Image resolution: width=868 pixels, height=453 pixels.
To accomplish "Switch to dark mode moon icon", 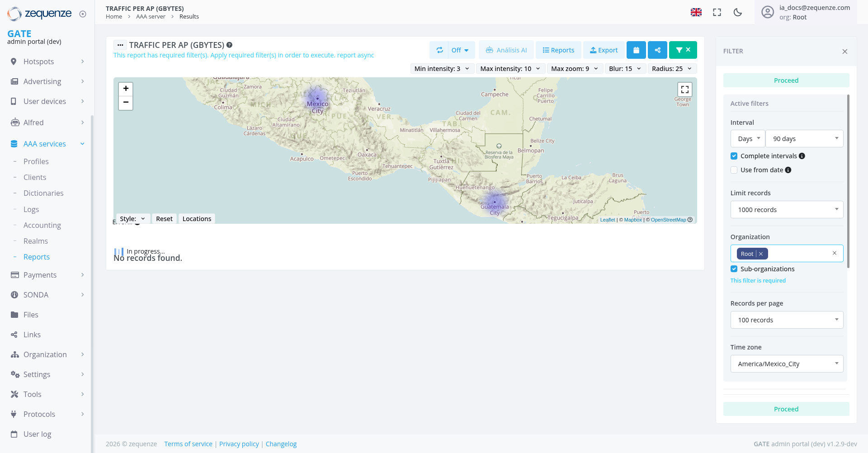I will (738, 12).
